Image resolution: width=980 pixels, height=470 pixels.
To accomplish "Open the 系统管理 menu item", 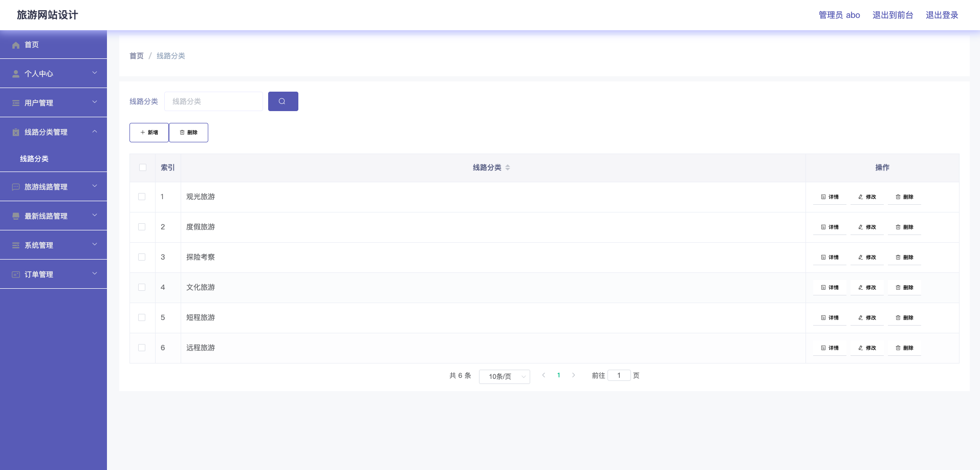I will point(53,245).
